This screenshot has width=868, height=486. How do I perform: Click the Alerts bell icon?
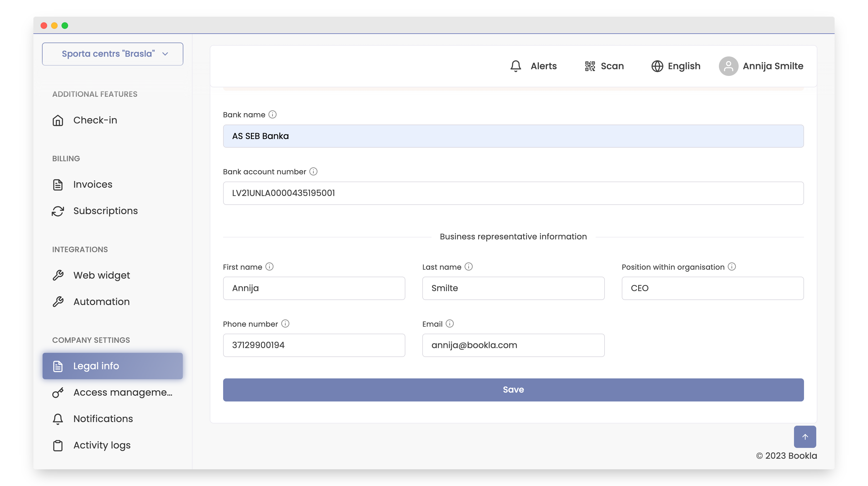[x=516, y=66]
